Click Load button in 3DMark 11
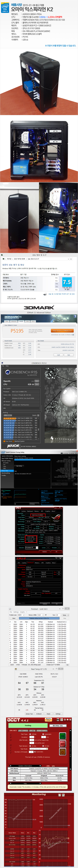 coord(58,355)
